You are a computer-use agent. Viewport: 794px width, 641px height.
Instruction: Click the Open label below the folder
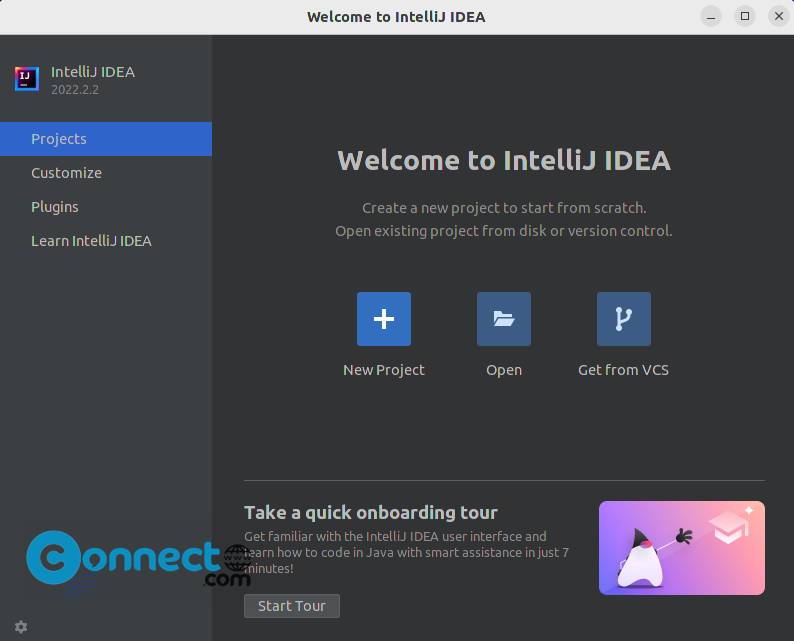click(504, 370)
